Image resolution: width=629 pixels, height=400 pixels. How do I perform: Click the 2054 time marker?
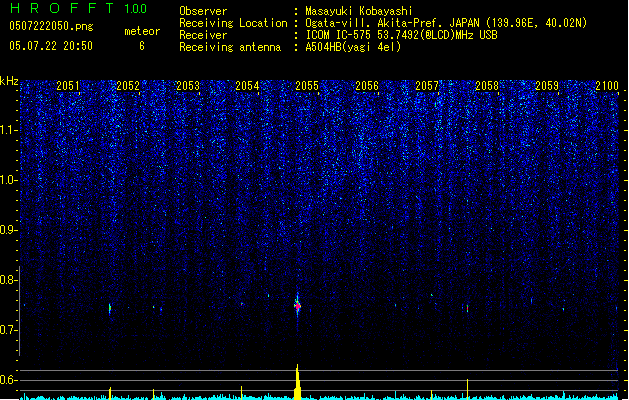[247, 85]
